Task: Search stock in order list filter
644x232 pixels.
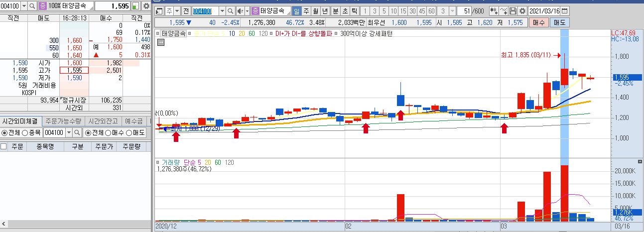Action: coord(77,133)
